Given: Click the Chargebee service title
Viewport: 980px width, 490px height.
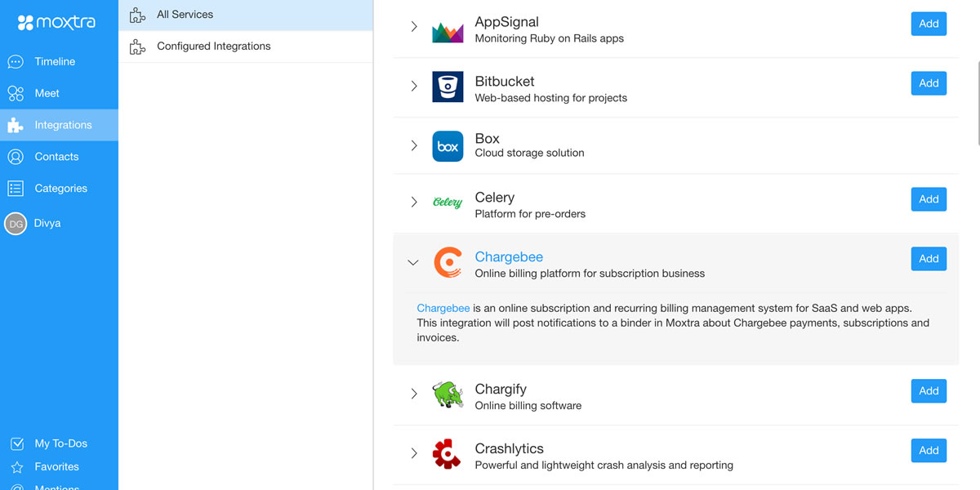Looking at the screenshot, I should 509,257.
